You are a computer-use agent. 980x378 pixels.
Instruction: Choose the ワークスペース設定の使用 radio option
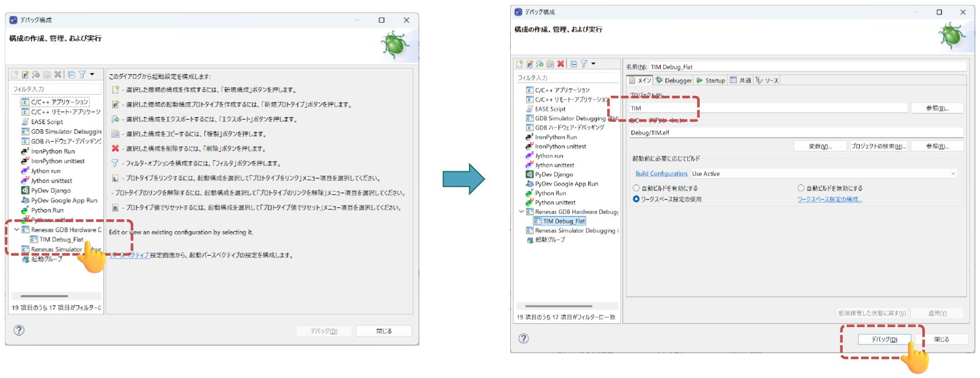coord(636,199)
